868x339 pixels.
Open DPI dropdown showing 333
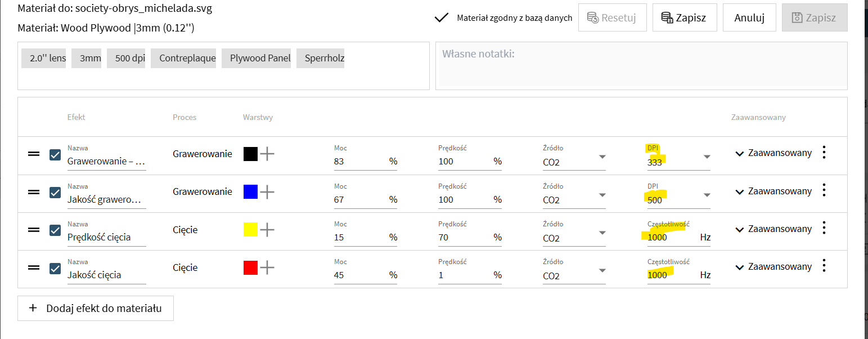pyautogui.click(x=707, y=157)
